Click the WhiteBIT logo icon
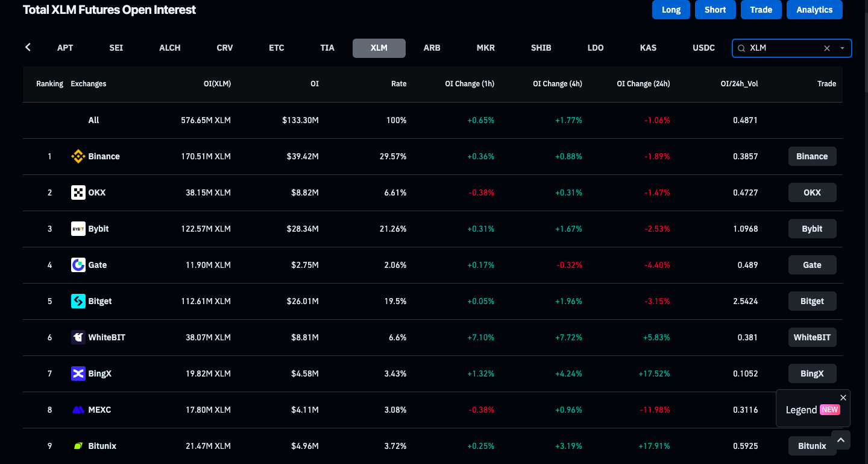 pyautogui.click(x=78, y=337)
